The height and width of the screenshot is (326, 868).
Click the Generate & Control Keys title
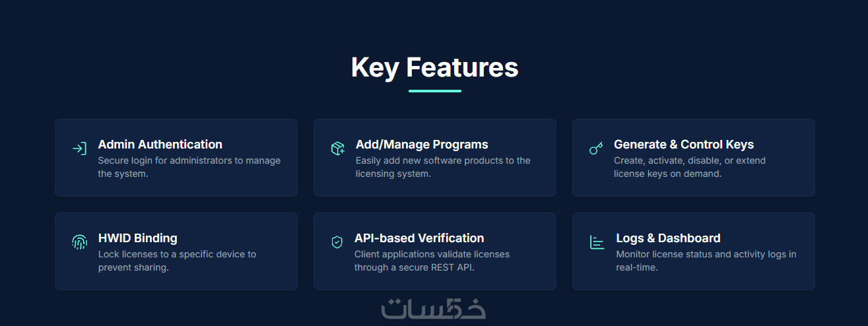(683, 145)
